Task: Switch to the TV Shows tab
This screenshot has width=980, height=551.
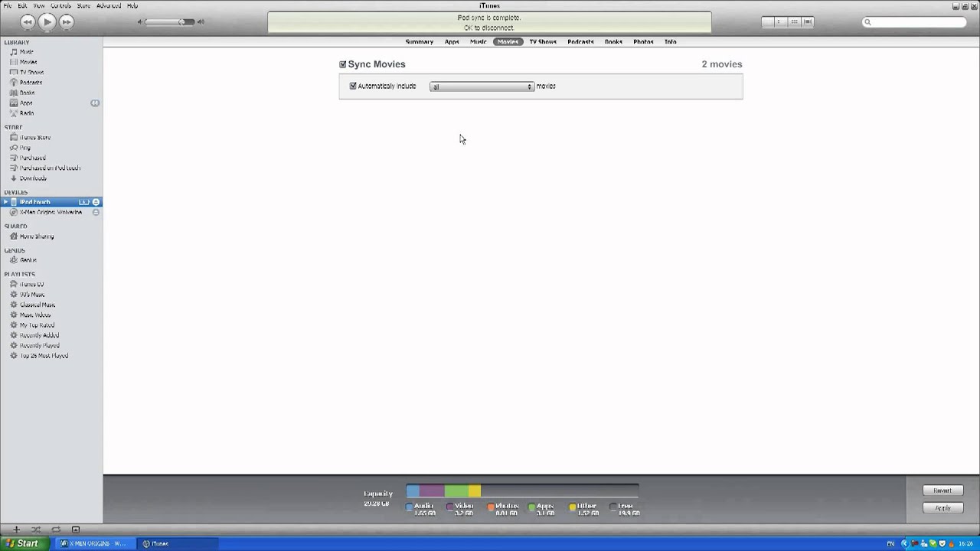Action: [543, 41]
